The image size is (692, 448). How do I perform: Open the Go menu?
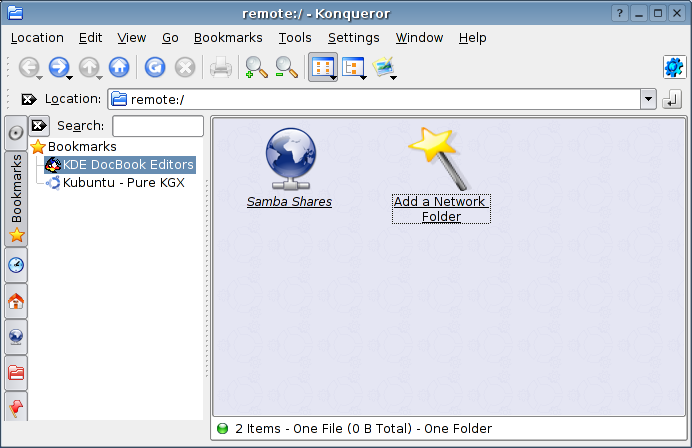pos(170,38)
